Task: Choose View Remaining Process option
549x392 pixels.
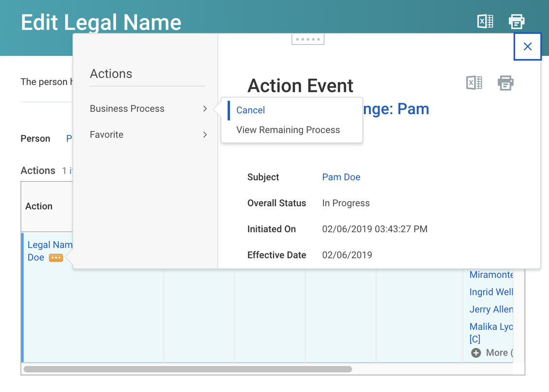Action: (288, 130)
